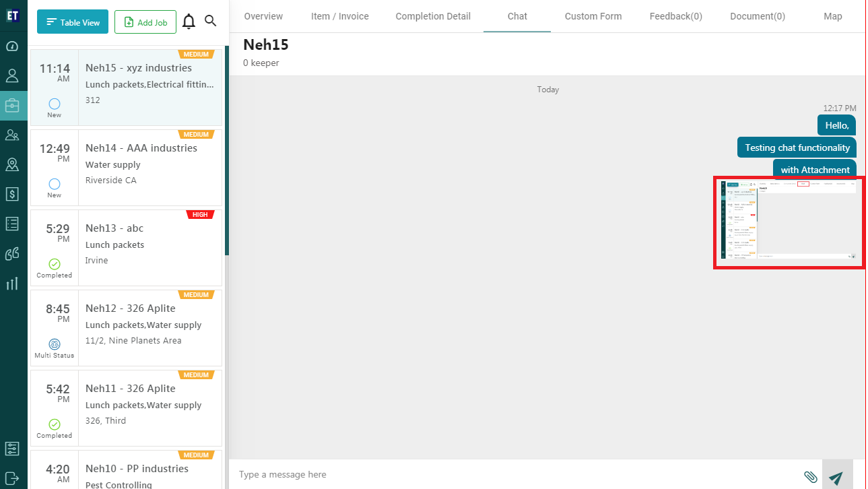
Task: Open the Completion Detail tab
Action: (x=433, y=16)
